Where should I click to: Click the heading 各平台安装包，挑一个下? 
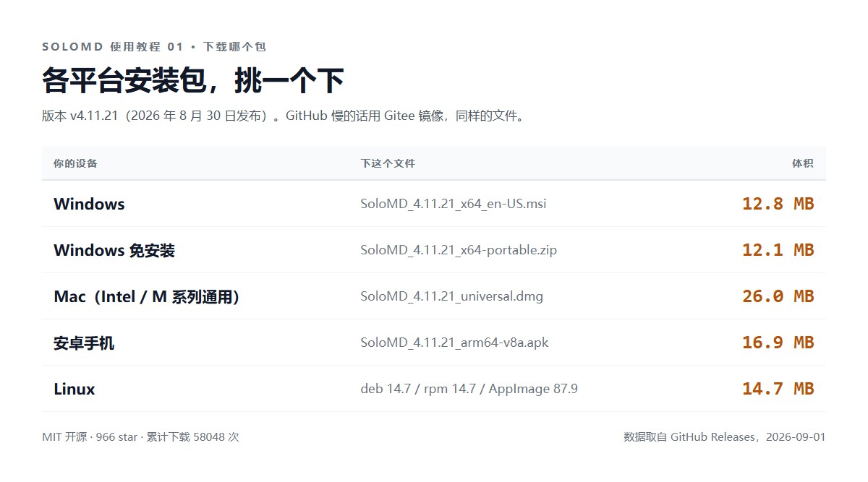click(x=192, y=80)
